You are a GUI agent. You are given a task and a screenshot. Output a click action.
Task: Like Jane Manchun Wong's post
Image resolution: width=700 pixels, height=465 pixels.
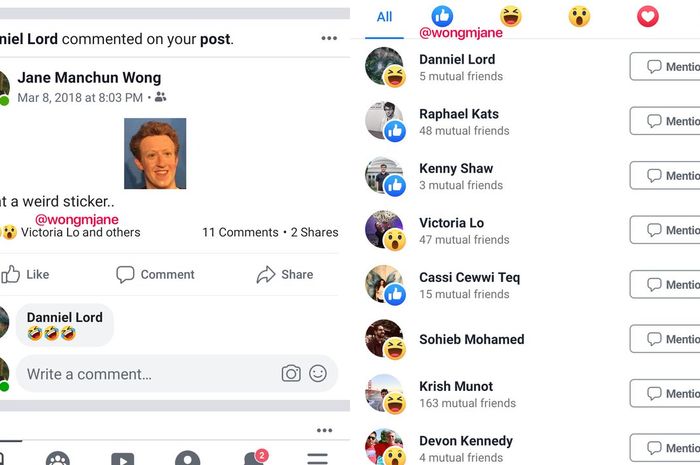coord(25,274)
